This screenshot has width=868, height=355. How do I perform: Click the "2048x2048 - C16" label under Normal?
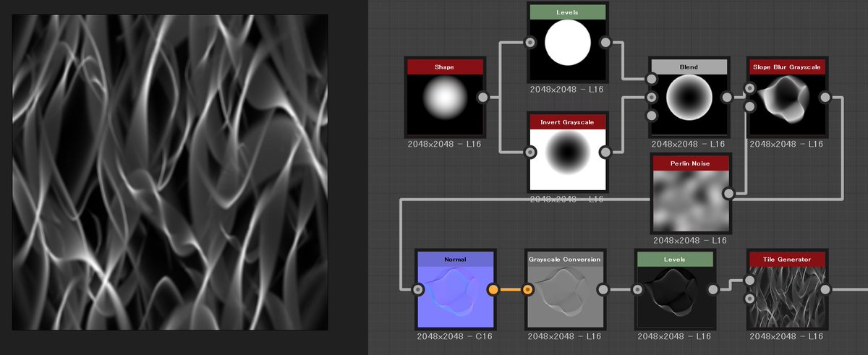[455, 336]
